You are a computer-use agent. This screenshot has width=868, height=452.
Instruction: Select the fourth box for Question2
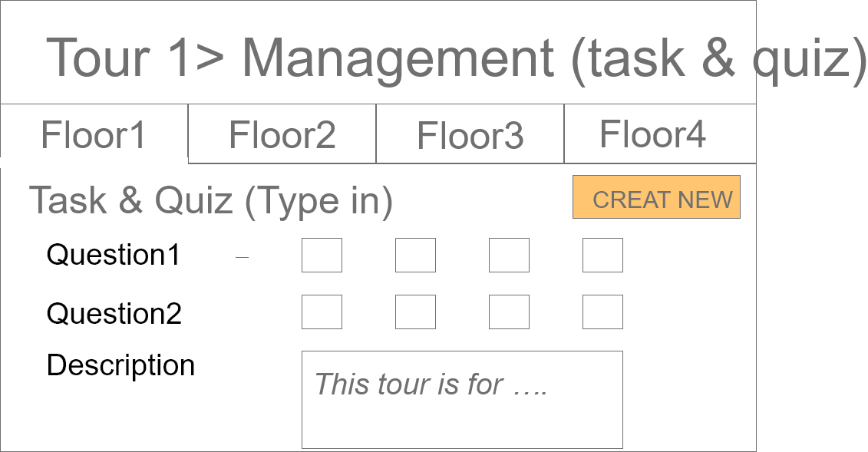coord(602,312)
